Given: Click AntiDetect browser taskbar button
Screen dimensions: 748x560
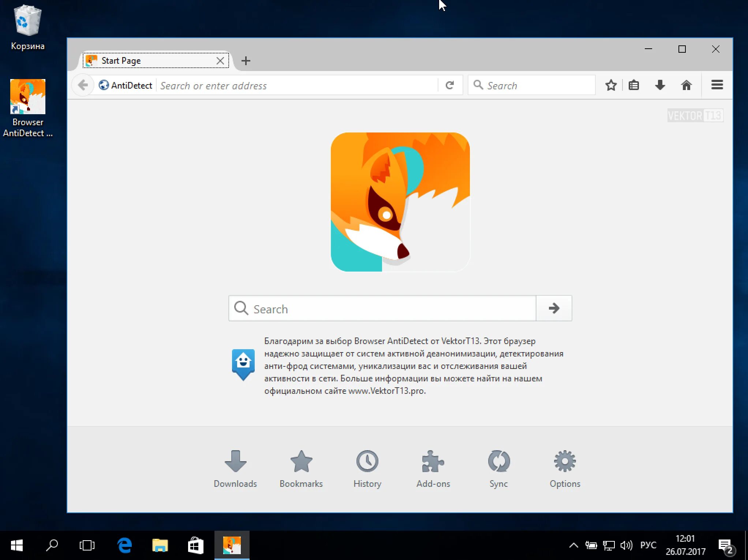Looking at the screenshot, I should 232,545.
